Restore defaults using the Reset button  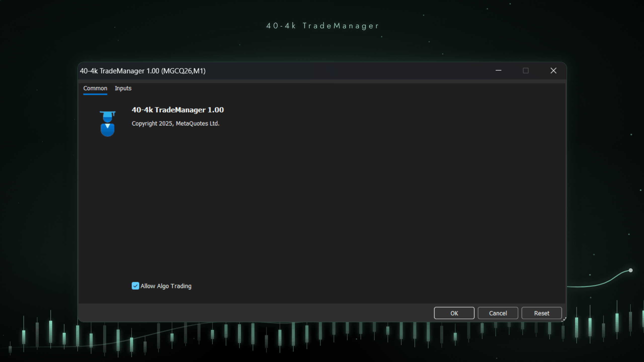click(x=542, y=313)
